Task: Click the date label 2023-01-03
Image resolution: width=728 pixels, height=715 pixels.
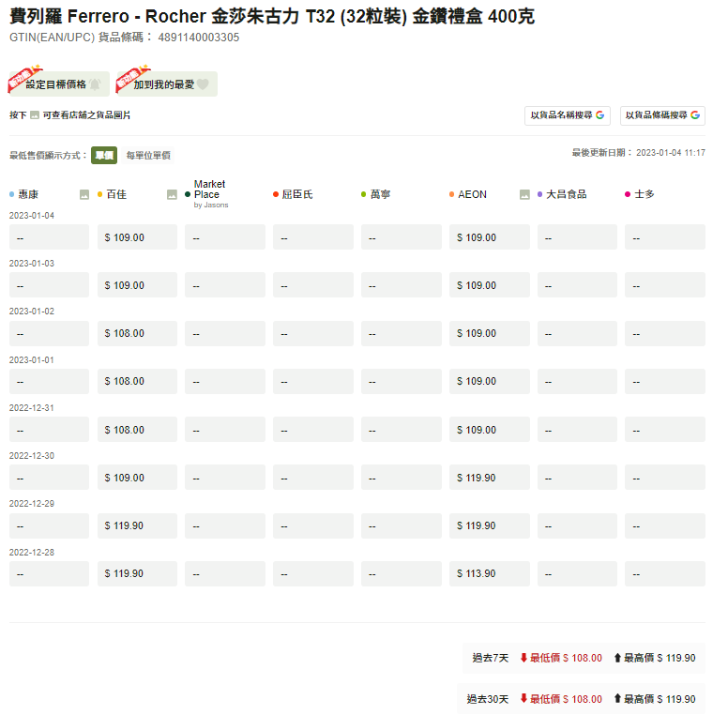Action: [x=32, y=264]
